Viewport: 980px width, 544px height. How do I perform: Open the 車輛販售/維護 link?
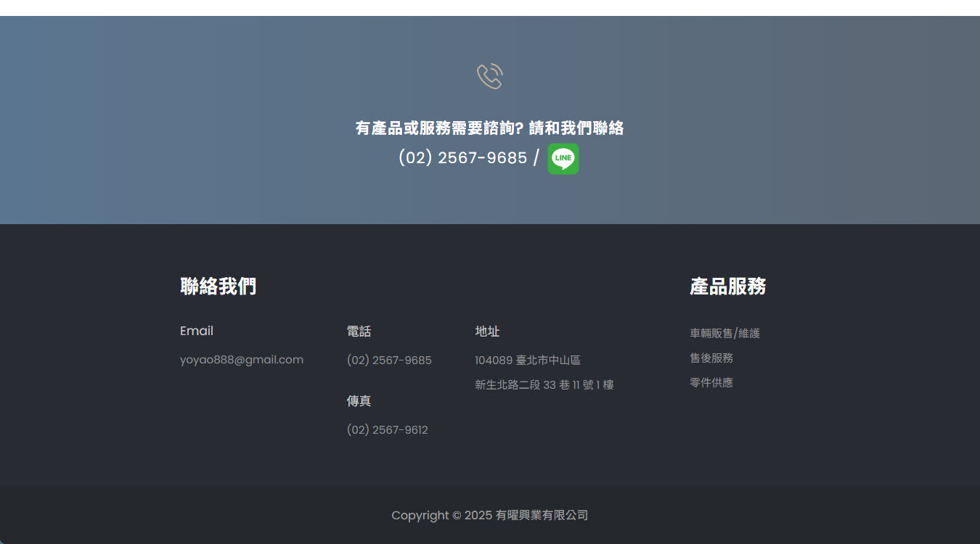pos(724,334)
